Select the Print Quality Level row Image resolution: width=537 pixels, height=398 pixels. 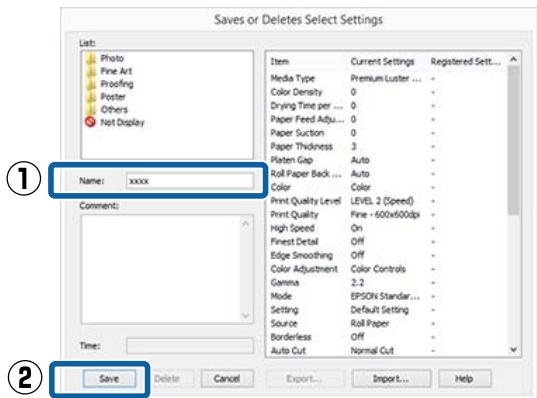[387, 201]
